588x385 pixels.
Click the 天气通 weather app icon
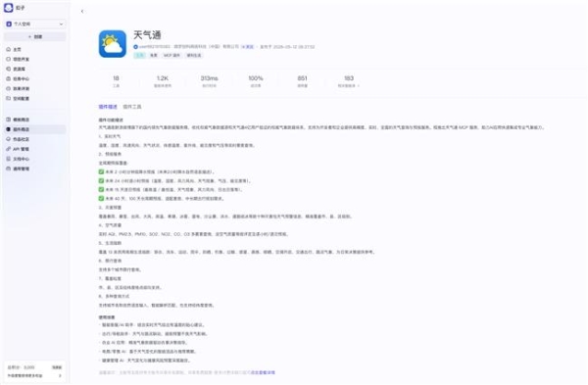(113, 44)
